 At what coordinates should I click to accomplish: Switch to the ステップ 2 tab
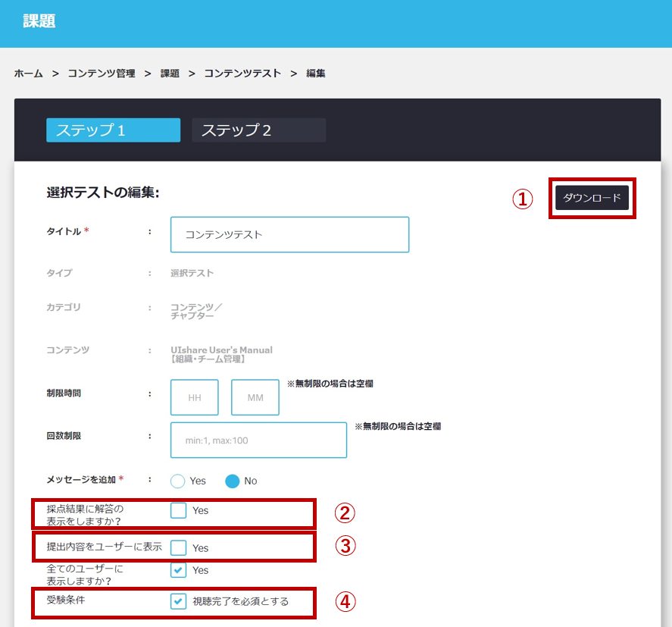[x=258, y=130]
